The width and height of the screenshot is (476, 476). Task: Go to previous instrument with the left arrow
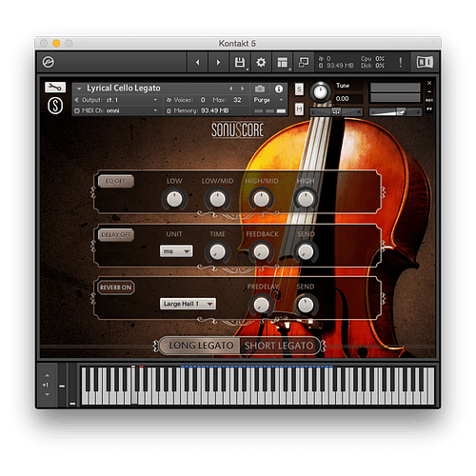click(197, 62)
